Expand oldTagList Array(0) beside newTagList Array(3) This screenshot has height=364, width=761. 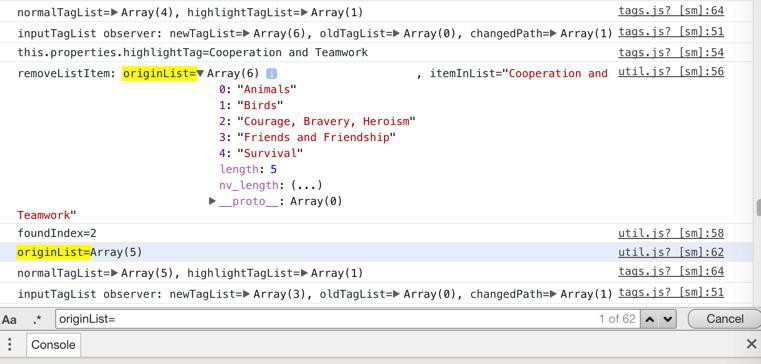coord(397,294)
